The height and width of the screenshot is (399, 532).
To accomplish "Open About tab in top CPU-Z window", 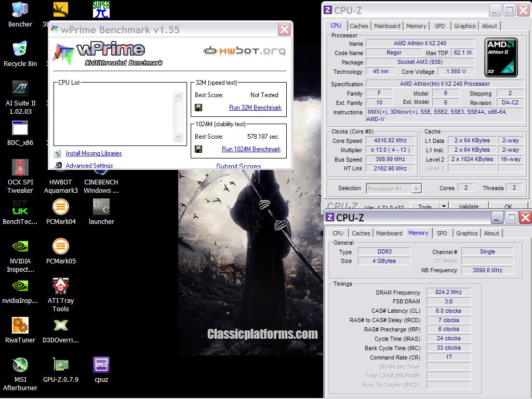I will point(489,26).
